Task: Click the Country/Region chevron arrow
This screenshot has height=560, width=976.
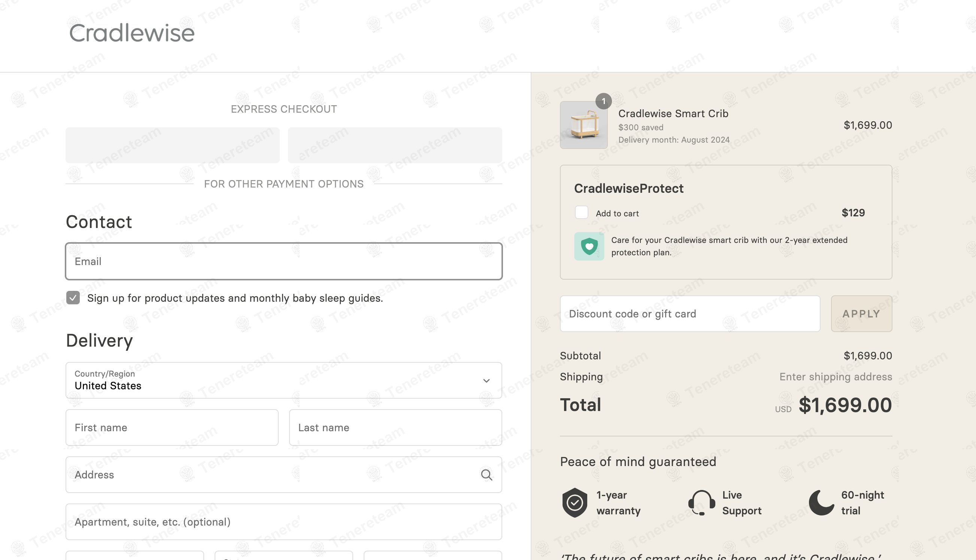Action: [486, 381]
